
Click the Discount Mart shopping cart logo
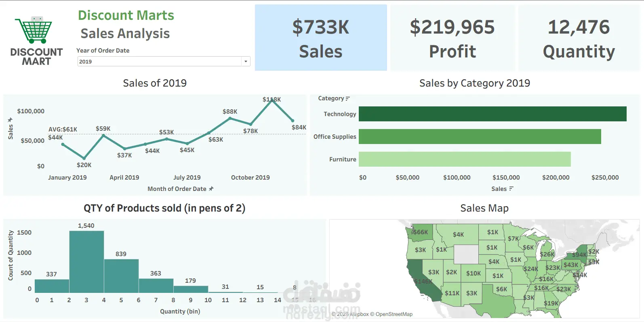tap(36, 41)
